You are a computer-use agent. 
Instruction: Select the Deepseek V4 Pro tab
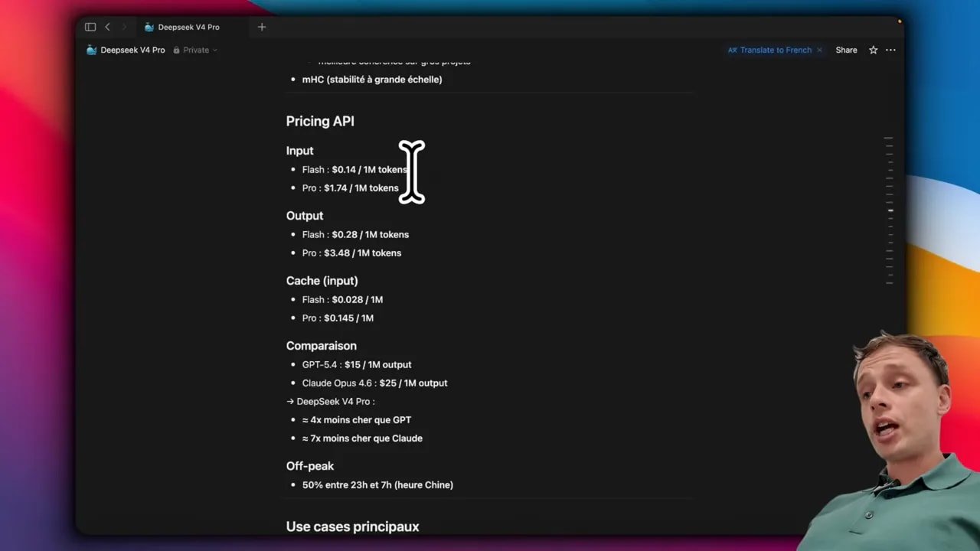188,27
